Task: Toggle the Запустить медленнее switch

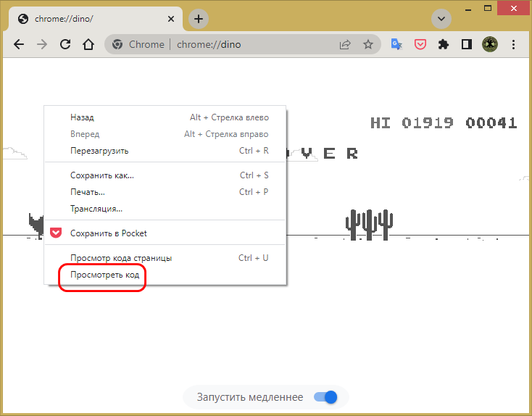Action: click(325, 397)
